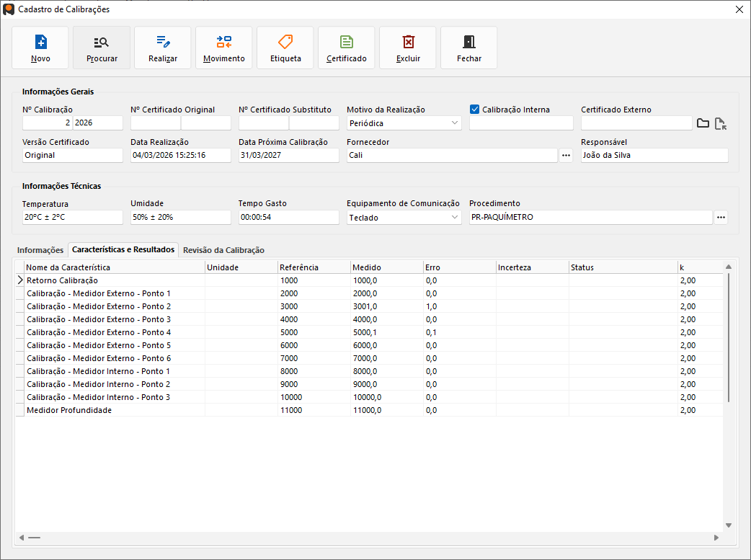Uncheck the Calibração Interna checkbox
Image resolution: width=751 pixels, height=560 pixels.
[475, 110]
